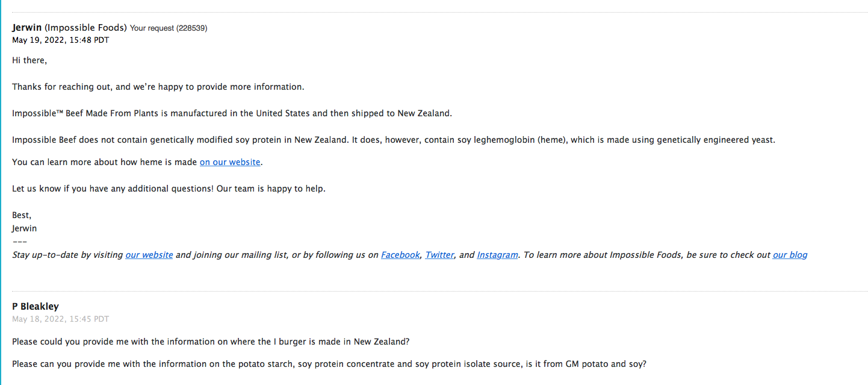Click the teal vertical bar at left edge
The height and width of the screenshot is (385, 868).
1,192
